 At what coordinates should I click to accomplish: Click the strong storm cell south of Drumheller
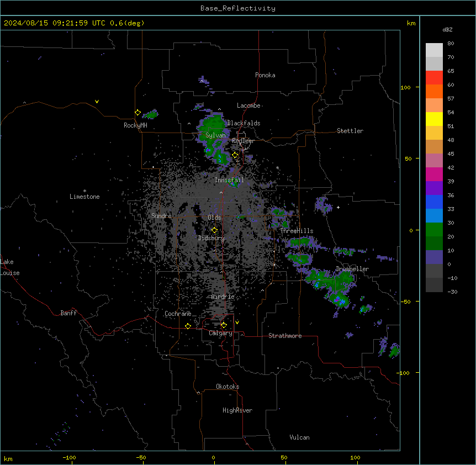(339, 300)
